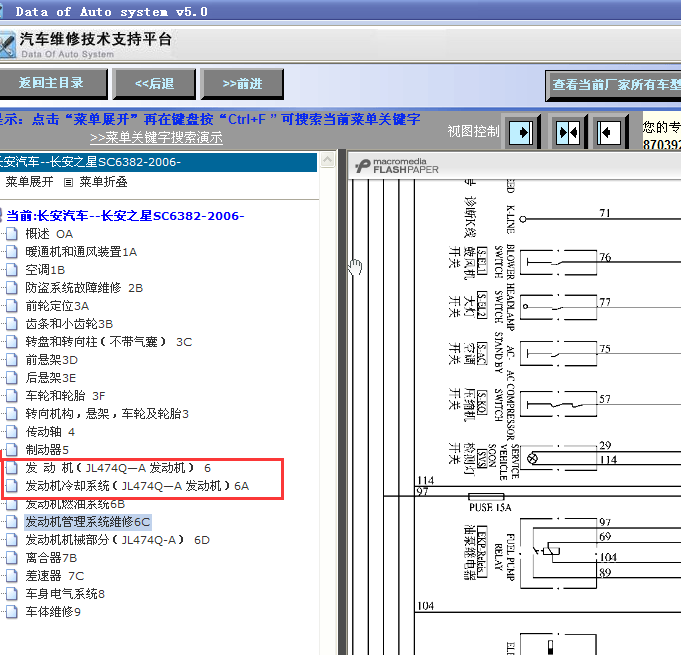Image resolution: width=681 pixels, height=655 pixels.
Task: Click the Macromedia FlashPaper logo
Action: tap(397, 166)
